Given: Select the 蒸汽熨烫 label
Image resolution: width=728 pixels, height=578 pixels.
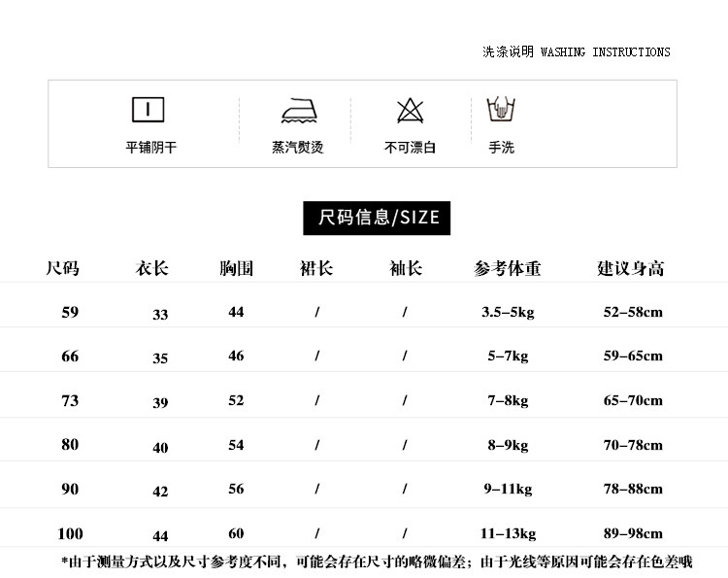Looking at the screenshot, I should (x=298, y=148).
